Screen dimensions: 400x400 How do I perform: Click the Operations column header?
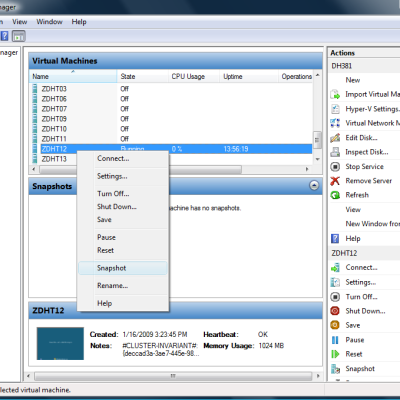296,76
